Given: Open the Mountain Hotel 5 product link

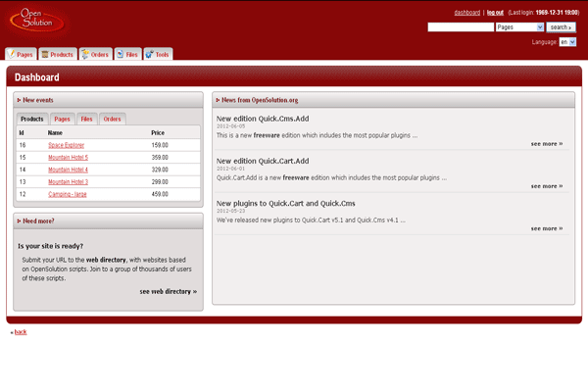Looking at the screenshot, I should point(68,158).
